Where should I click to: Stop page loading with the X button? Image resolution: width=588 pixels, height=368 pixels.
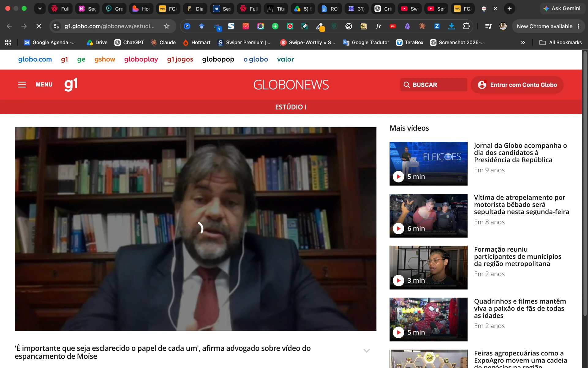(x=39, y=26)
